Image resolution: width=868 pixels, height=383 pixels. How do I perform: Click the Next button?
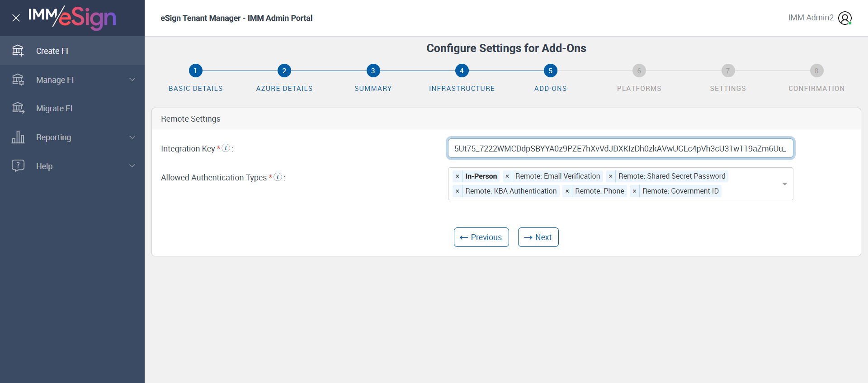pos(538,237)
